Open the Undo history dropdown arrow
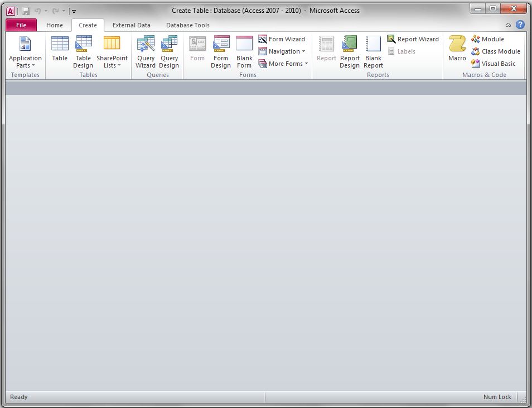Screen dimensions: 532x408 [x=46, y=11]
